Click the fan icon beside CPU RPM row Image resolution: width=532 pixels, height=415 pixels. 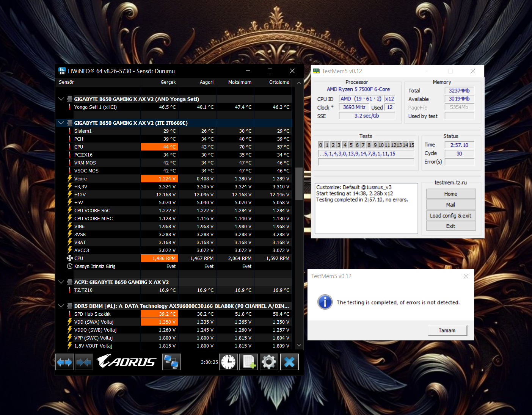70,258
